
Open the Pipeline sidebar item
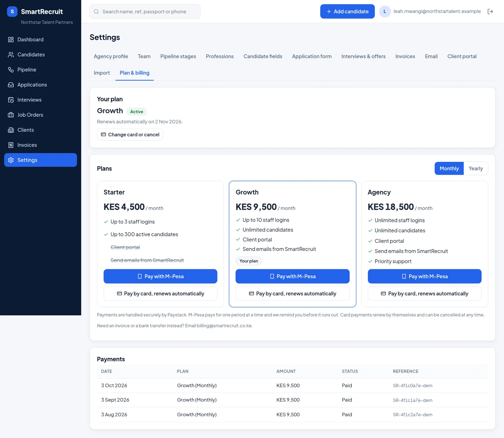click(x=40, y=70)
